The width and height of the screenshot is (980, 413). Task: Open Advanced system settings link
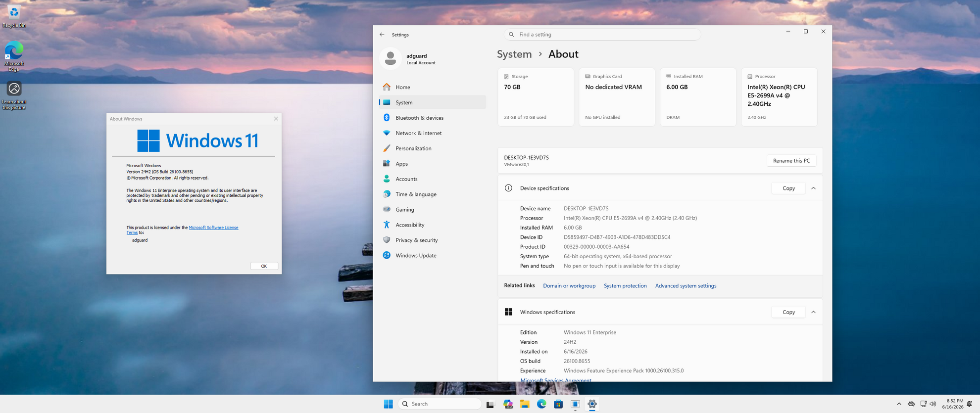(686, 286)
